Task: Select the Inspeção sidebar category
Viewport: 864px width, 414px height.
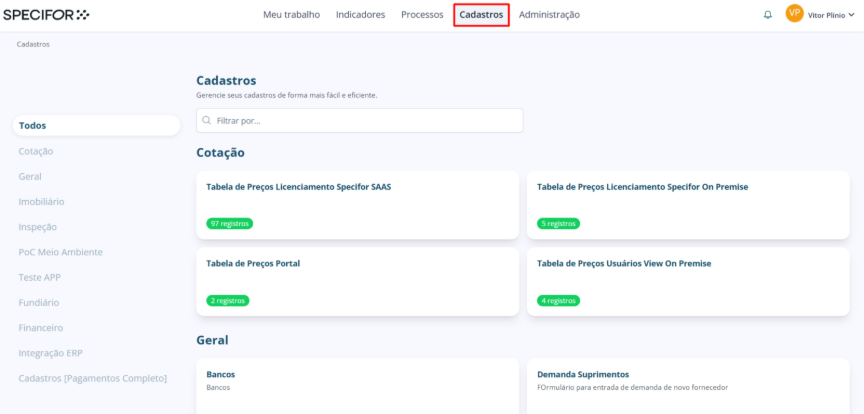Action: (37, 227)
